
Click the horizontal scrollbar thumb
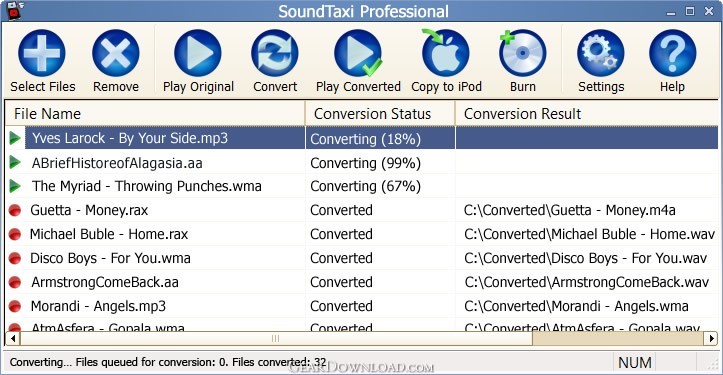pyautogui.click(x=276, y=339)
